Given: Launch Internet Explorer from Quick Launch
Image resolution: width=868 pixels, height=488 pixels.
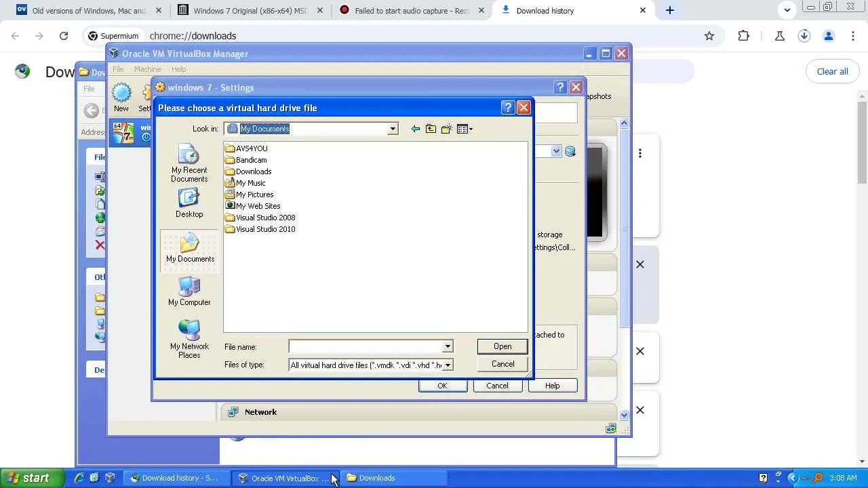Looking at the screenshot, I should tap(79, 478).
